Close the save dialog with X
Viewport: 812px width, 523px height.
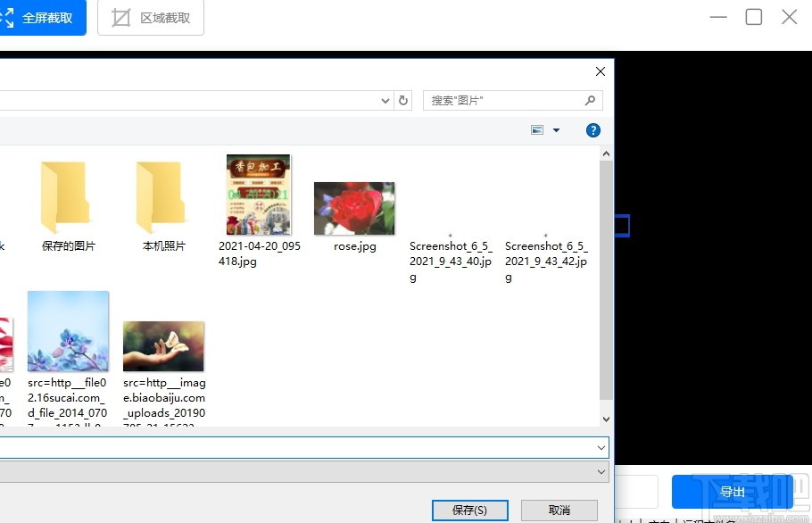(601, 71)
